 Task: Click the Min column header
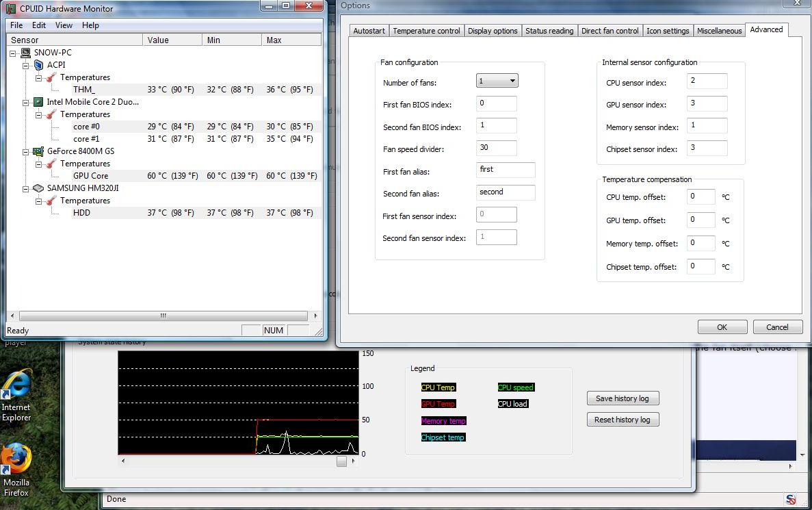pos(232,40)
